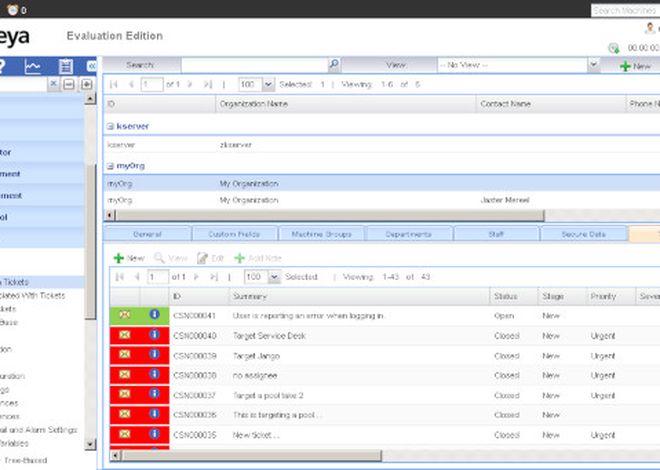Viewport: 660px width, 470px height.
Task: Select ticket CSN000035 New ticket row
Action: point(385,435)
